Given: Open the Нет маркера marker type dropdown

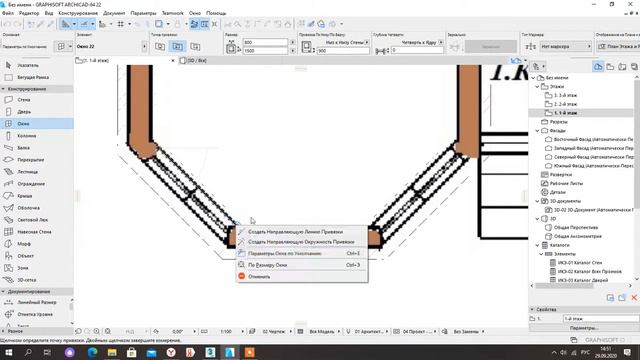Looking at the screenshot, I should 566,47.
